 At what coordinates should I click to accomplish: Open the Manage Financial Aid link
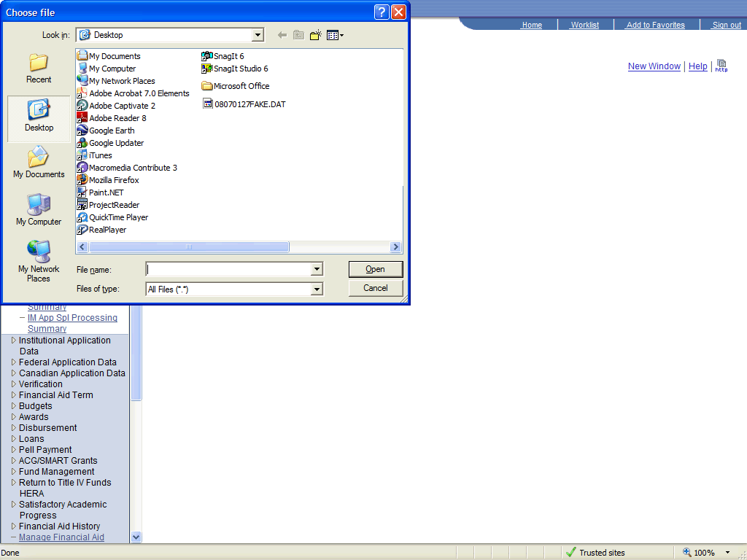click(x=61, y=537)
